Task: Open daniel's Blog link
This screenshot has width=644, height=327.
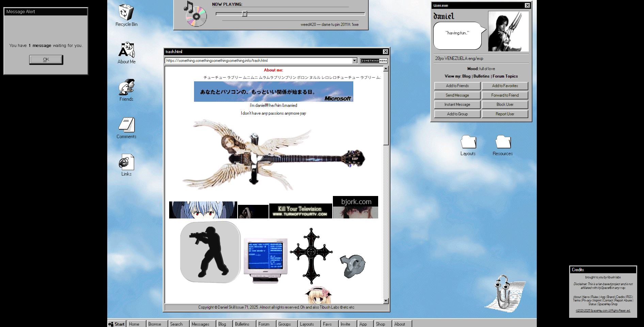Action: (466, 76)
